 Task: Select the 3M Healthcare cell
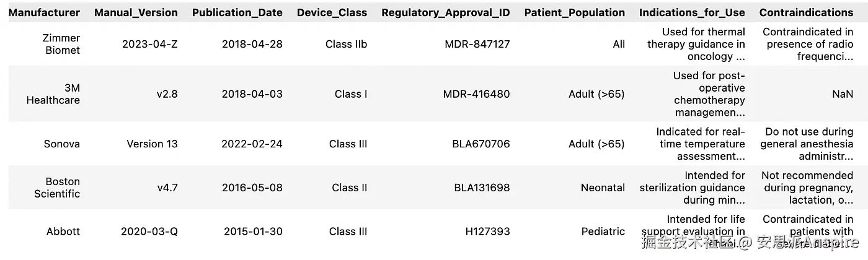tap(53, 94)
